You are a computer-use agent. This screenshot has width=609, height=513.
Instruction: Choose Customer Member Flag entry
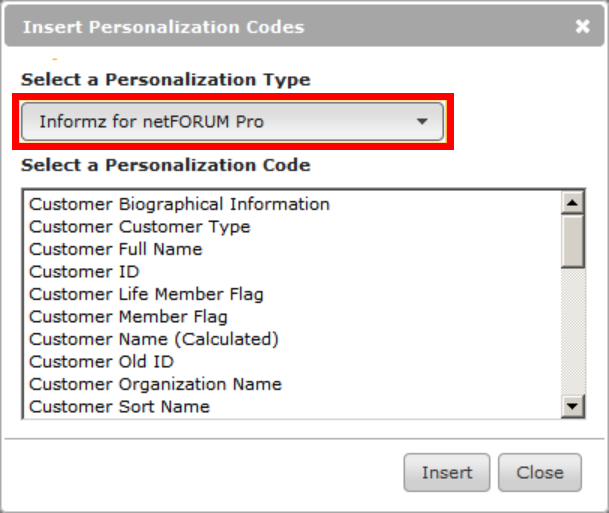pyautogui.click(x=128, y=317)
